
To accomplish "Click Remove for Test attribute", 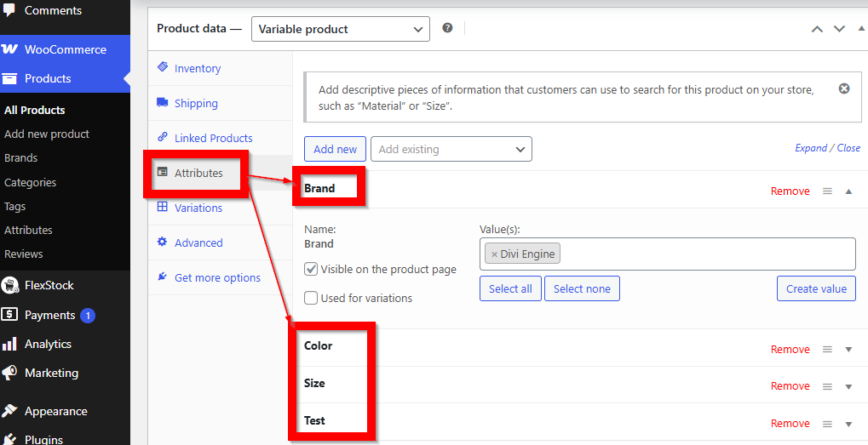I will tap(790, 424).
